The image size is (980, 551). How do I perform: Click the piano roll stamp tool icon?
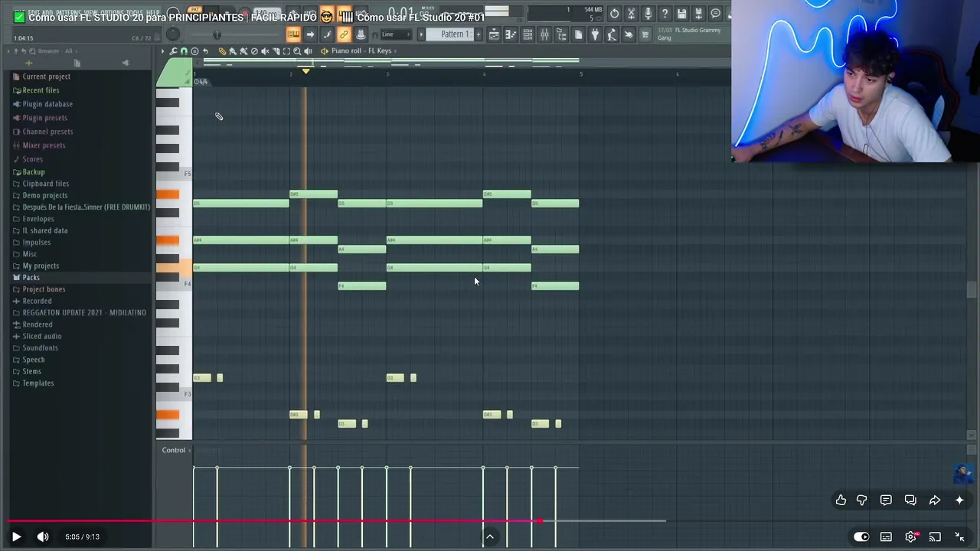[x=194, y=51]
